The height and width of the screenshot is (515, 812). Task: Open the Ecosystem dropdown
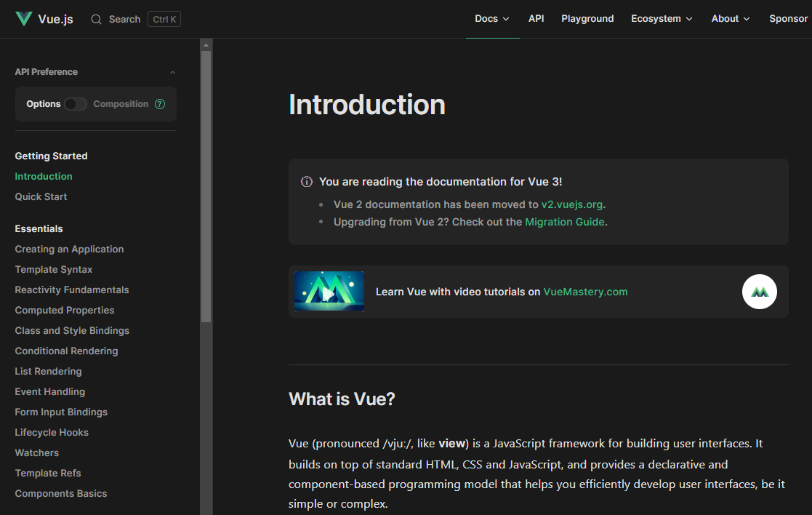pos(661,18)
